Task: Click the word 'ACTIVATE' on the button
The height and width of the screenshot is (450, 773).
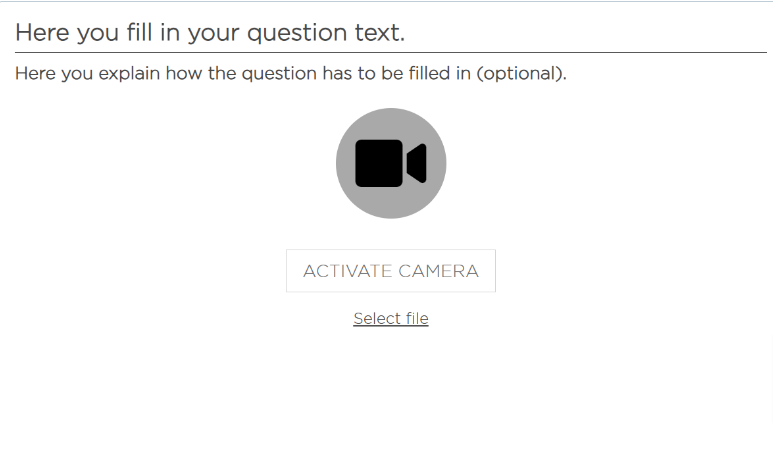Action: click(x=348, y=271)
